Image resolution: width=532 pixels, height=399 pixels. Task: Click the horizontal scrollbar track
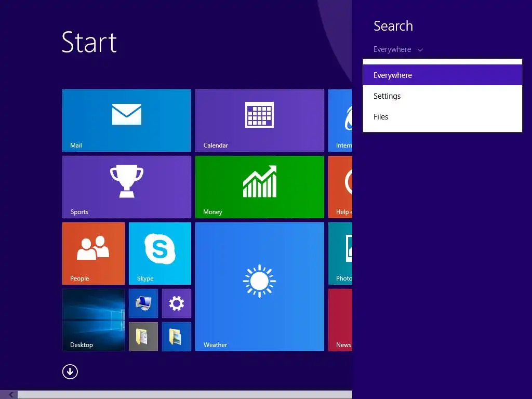pyautogui.click(x=185, y=395)
